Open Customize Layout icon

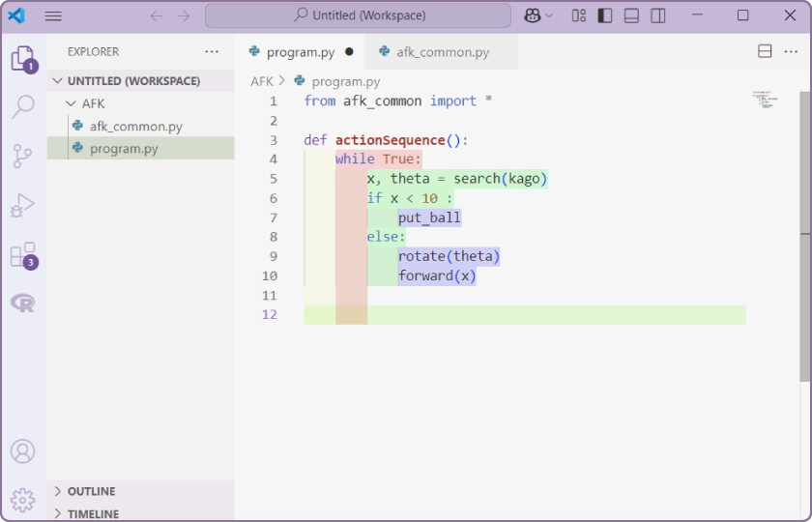(x=579, y=15)
